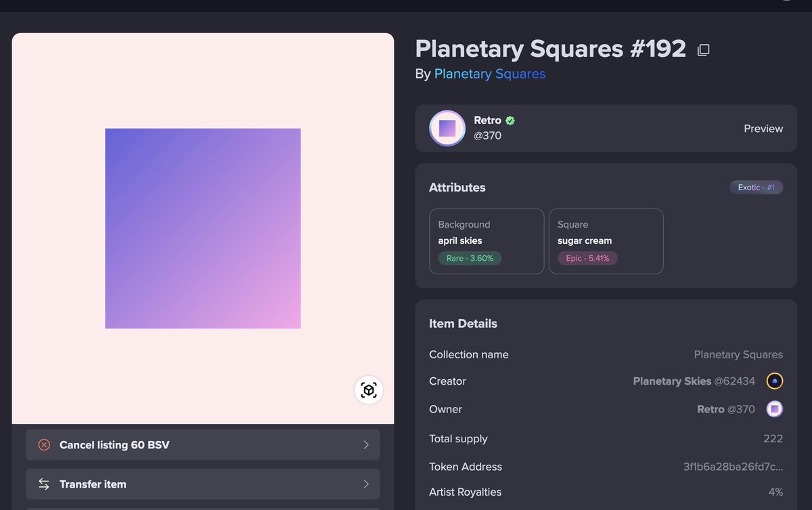This screenshot has width=812, height=510.
Task: Click the Attributes heading
Action: [457, 188]
